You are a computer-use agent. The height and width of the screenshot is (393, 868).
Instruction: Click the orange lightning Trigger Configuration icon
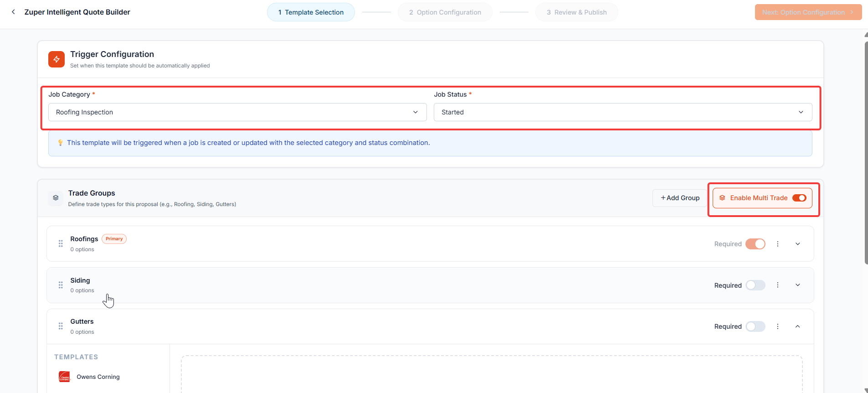click(56, 59)
